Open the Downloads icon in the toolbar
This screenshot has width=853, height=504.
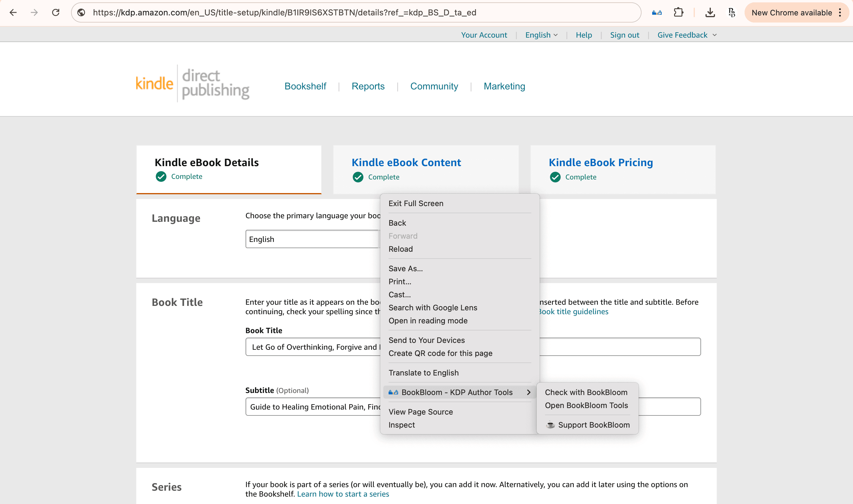[710, 12]
